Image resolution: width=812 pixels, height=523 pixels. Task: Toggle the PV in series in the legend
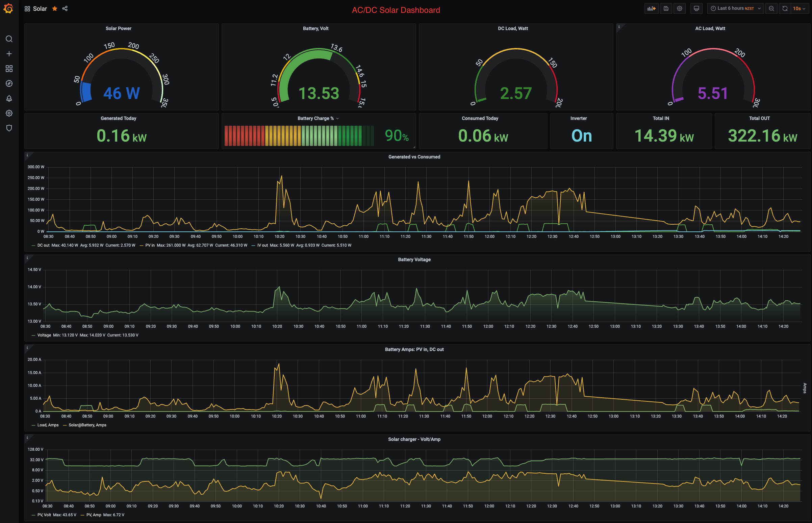(150, 245)
